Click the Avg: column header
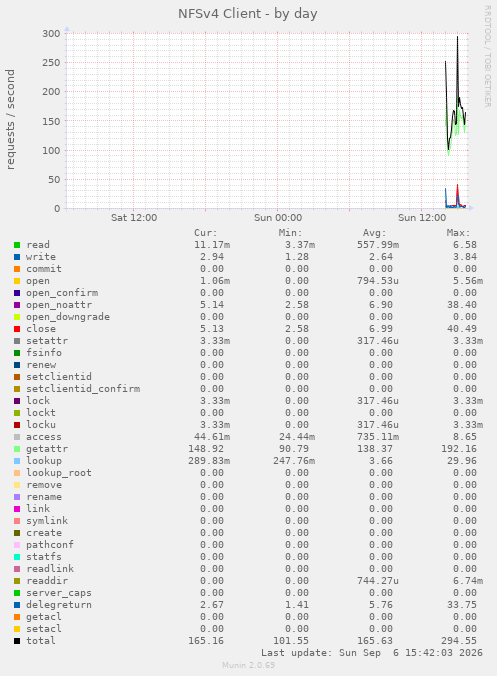 tap(375, 233)
